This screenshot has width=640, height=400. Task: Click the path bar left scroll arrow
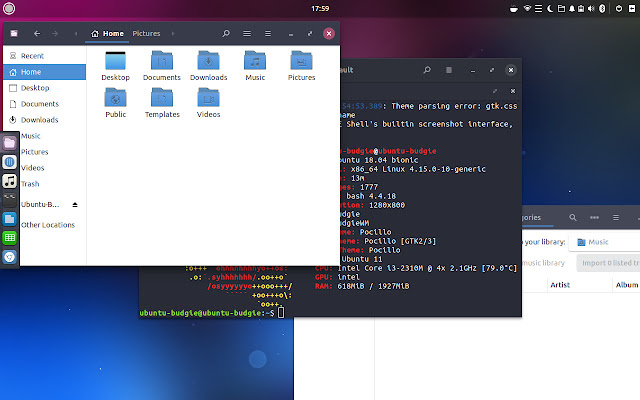point(76,33)
